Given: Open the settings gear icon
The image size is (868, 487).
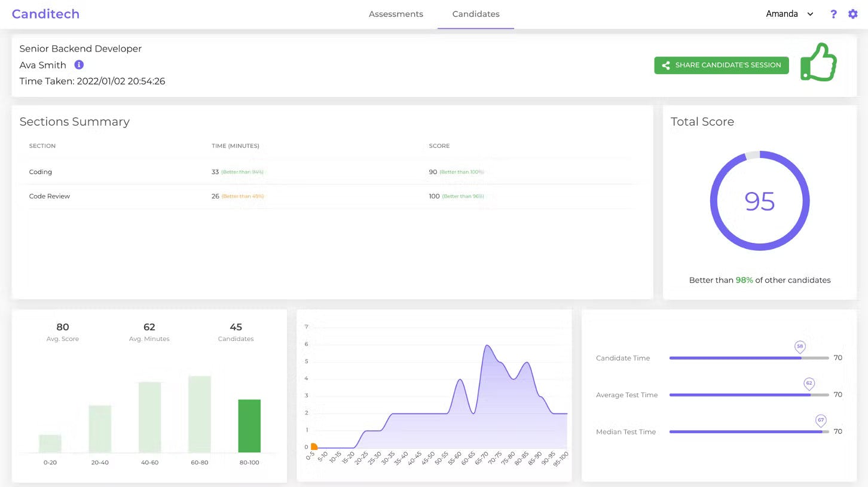Looking at the screenshot, I should tap(853, 14).
